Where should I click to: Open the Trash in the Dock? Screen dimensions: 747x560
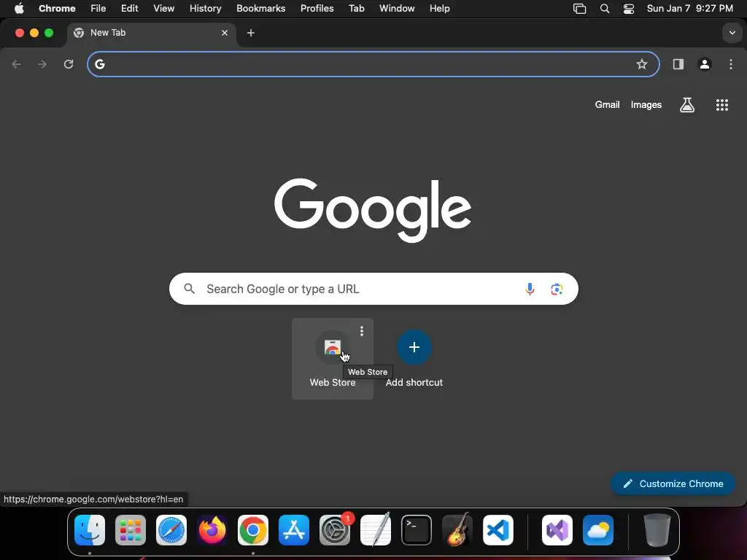click(657, 530)
